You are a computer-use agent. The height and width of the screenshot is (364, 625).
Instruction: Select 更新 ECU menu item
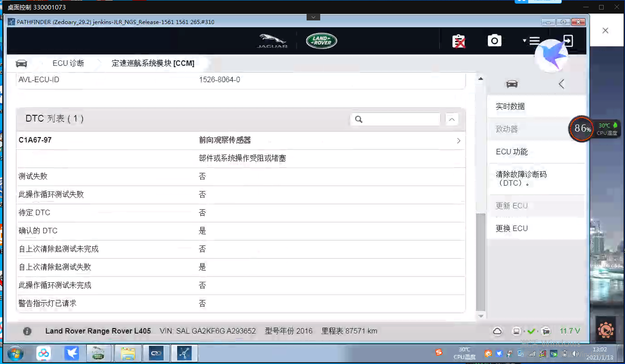(x=536, y=206)
